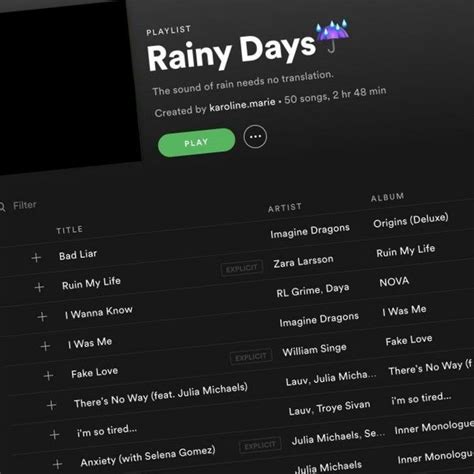Add Ruin My Life using plus icon
The height and width of the screenshot is (474, 474).
tap(39, 287)
